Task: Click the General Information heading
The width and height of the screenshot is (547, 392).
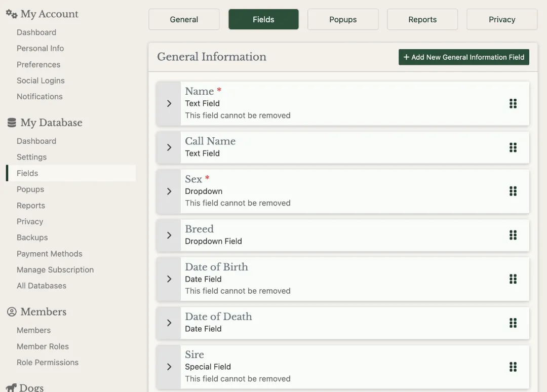Action: pos(211,57)
